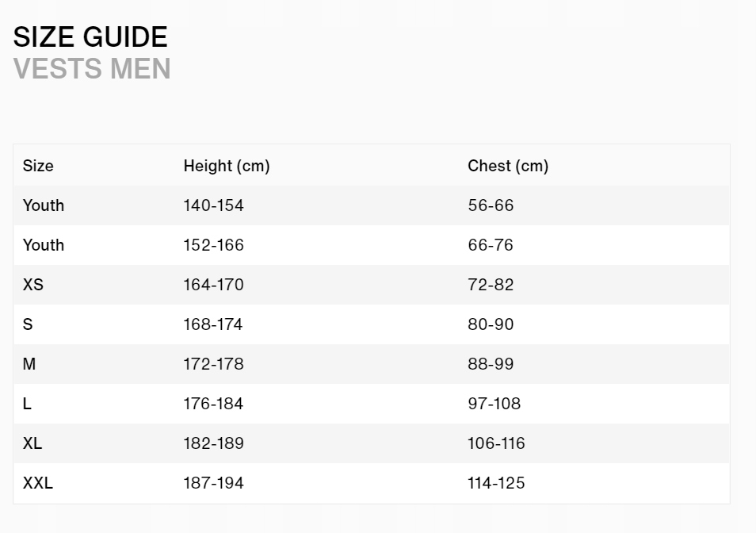
Task: Click the 88-99 chest value
Action: click(491, 364)
